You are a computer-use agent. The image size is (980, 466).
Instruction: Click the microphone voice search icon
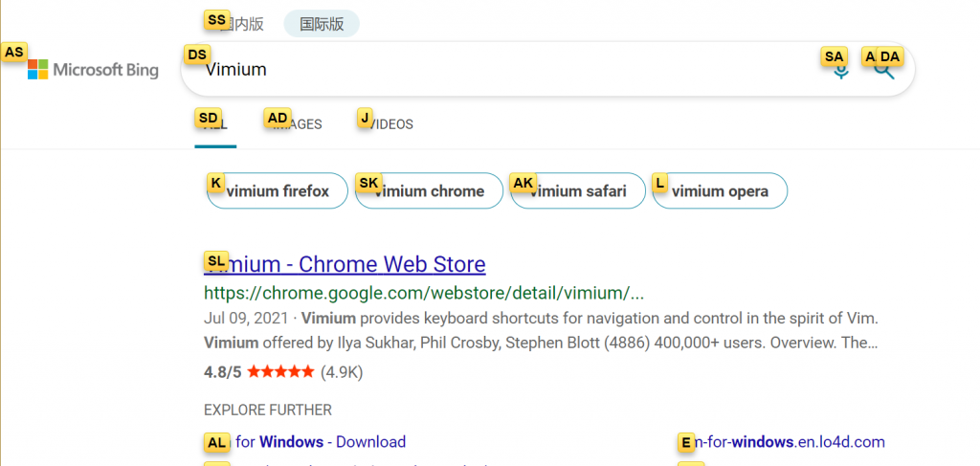[841, 71]
